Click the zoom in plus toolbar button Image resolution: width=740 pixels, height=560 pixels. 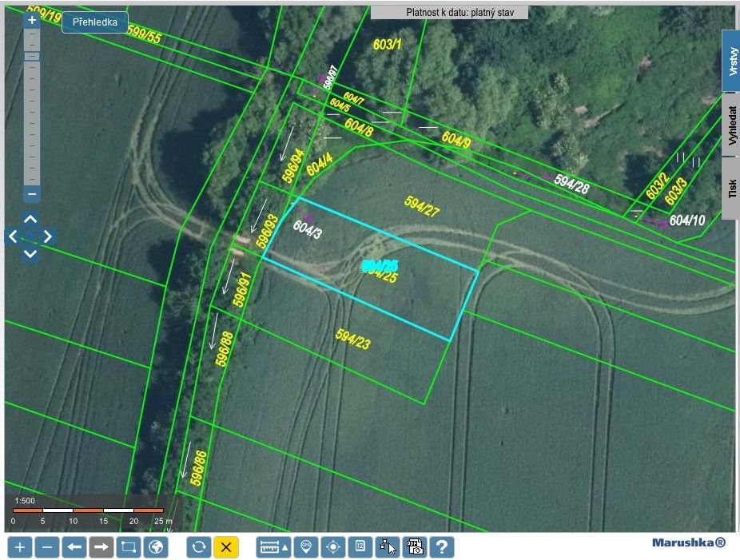click(20, 547)
